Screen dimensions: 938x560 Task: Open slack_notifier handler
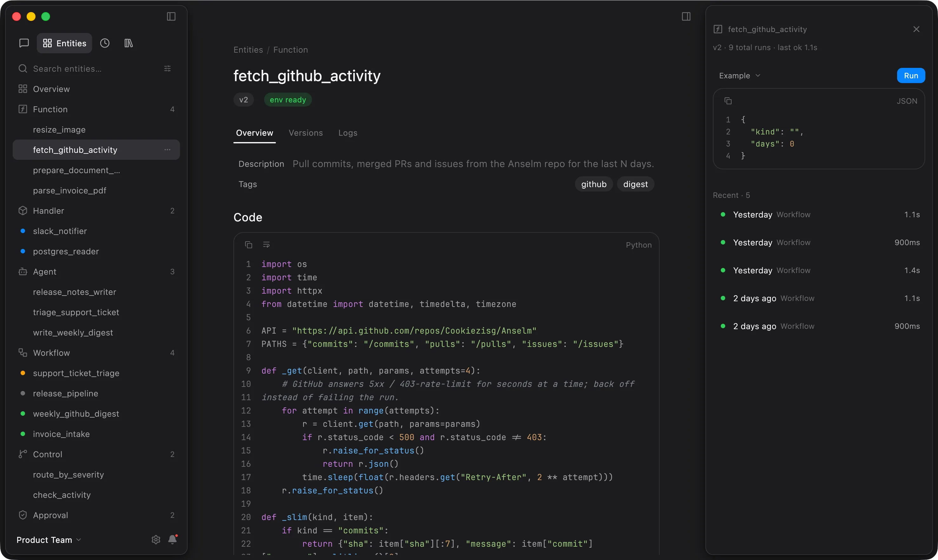coord(96,231)
